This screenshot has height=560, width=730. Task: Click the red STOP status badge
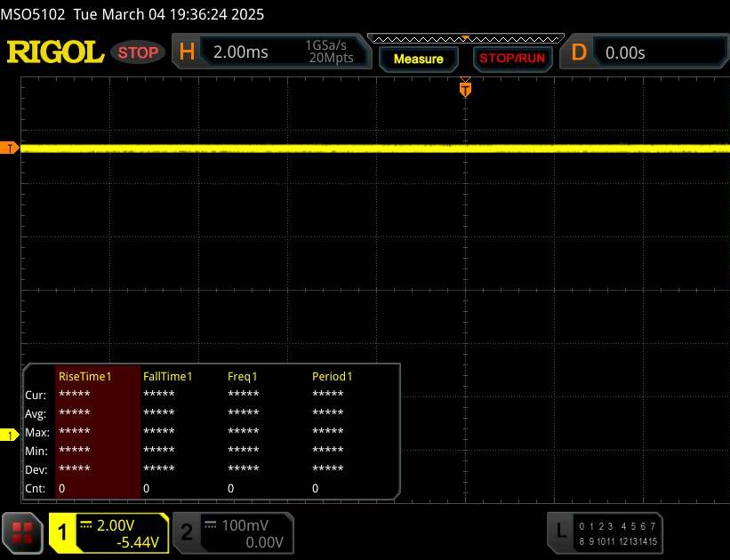[138, 52]
